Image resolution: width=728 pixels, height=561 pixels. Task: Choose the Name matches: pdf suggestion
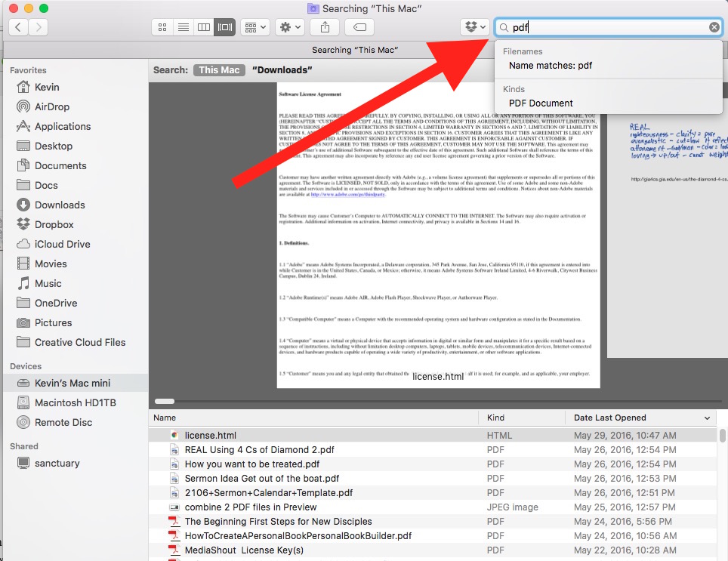click(609, 66)
